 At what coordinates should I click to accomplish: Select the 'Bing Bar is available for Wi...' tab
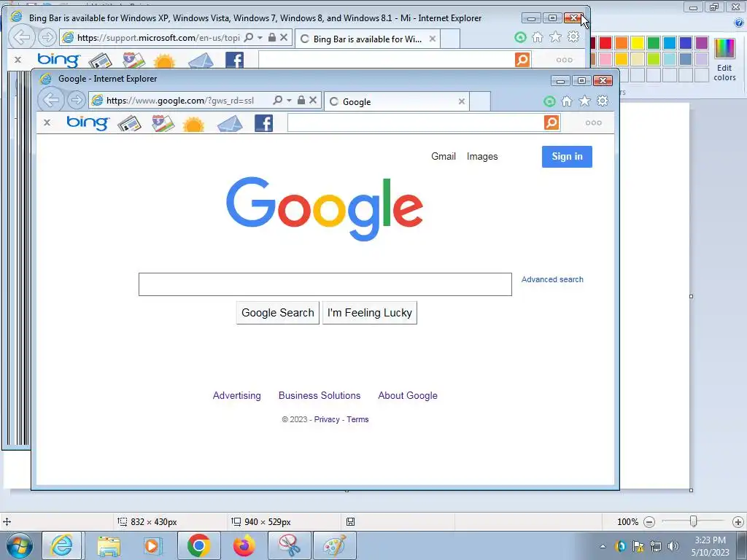[x=366, y=39]
